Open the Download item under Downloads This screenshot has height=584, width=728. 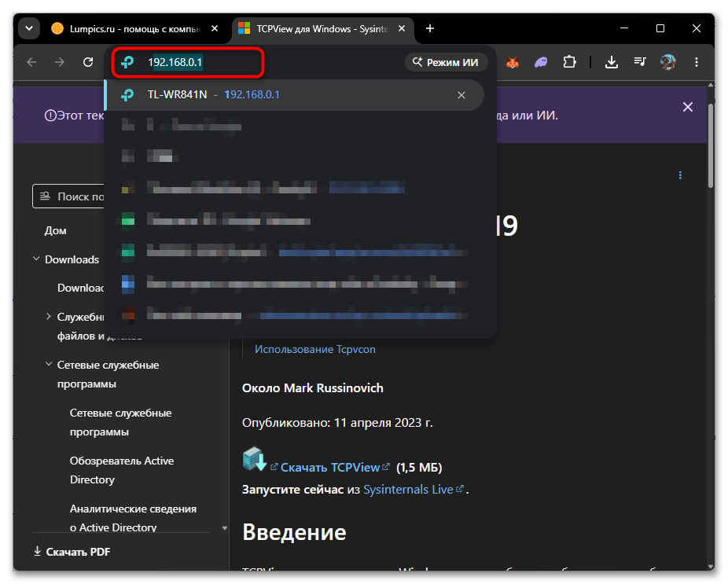pos(81,288)
